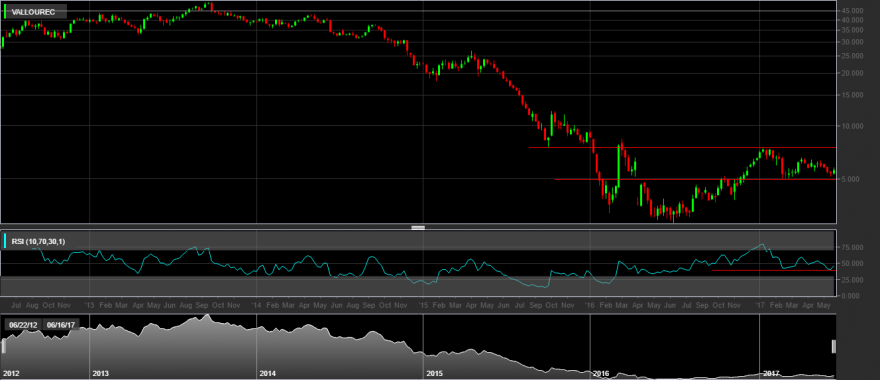Click the 20.000 price axis label

pos(851,73)
